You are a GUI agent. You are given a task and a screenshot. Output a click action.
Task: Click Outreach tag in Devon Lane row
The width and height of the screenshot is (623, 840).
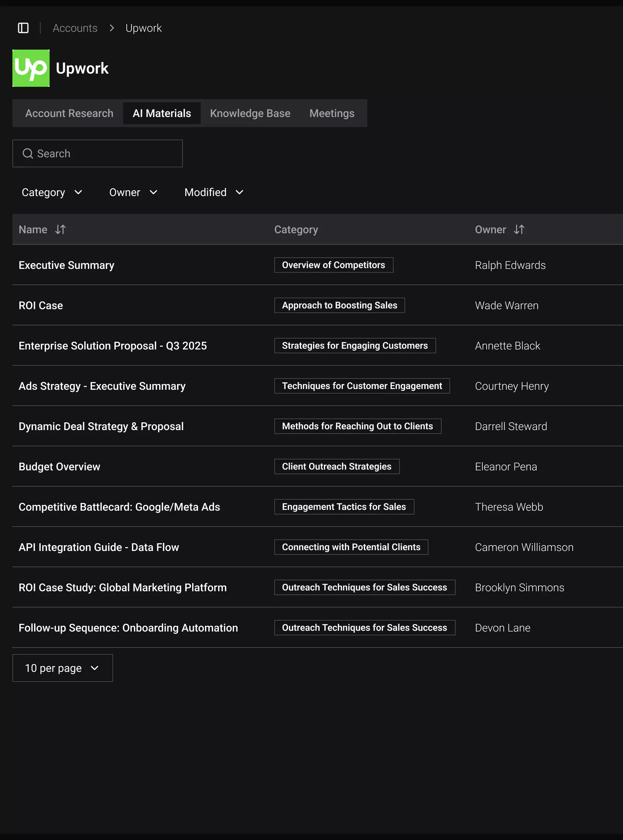coord(365,628)
